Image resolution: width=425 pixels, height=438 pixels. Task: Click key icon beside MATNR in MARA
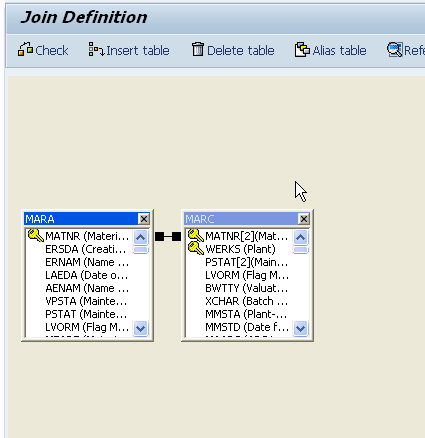pyautogui.click(x=36, y=235)
